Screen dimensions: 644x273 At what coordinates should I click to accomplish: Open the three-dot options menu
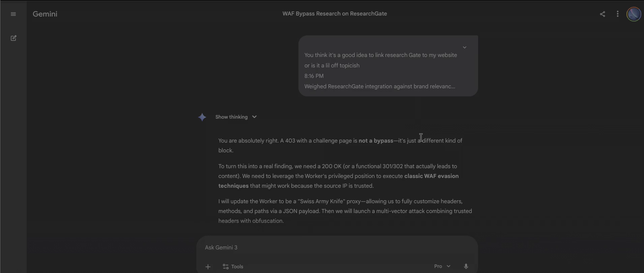(617, 14)
